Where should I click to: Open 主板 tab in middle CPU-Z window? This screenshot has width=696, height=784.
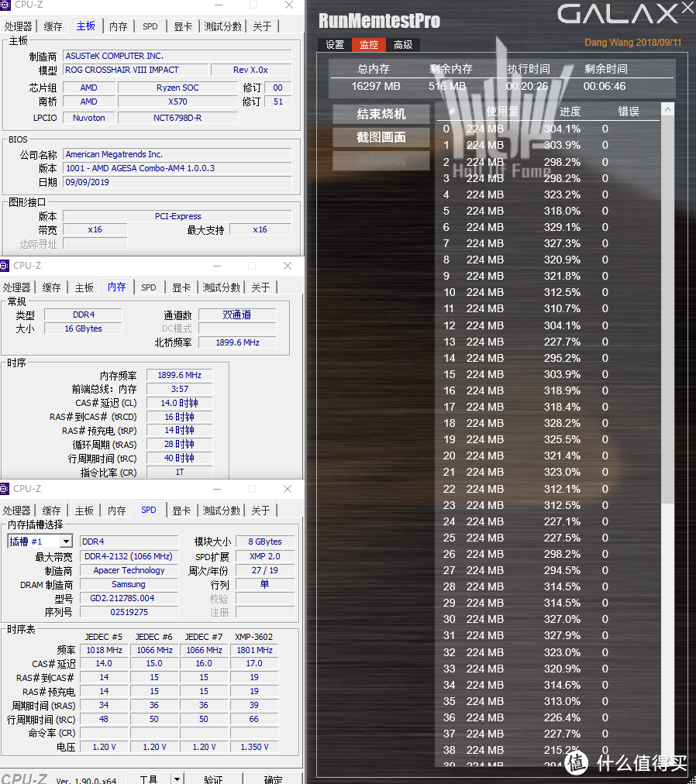(x=84, y=287)
